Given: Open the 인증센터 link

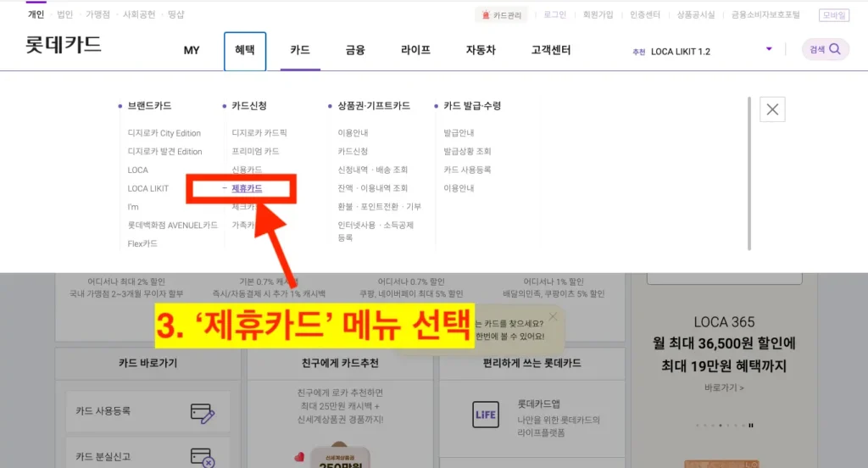Looking at the screenshot, I should [x=645, y=15].
